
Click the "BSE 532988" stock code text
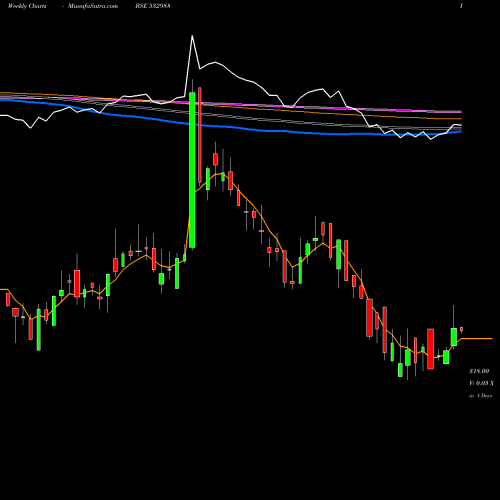153,6
